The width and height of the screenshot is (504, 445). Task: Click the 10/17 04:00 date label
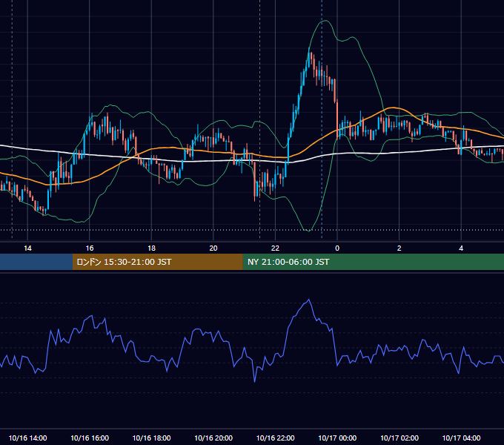461,438
